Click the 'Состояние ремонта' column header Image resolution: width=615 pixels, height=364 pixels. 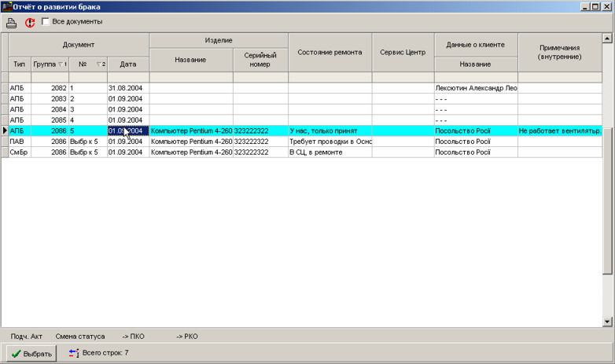click(330, 53)
